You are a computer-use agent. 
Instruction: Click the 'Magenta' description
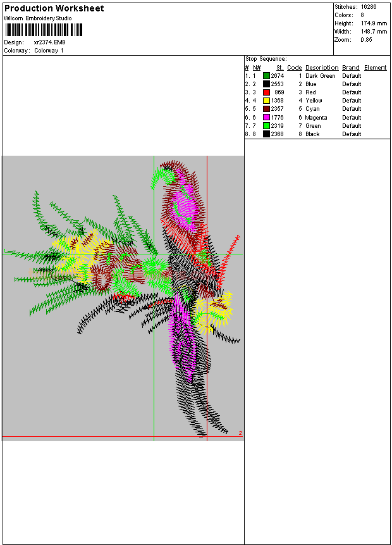pos(316,118)
